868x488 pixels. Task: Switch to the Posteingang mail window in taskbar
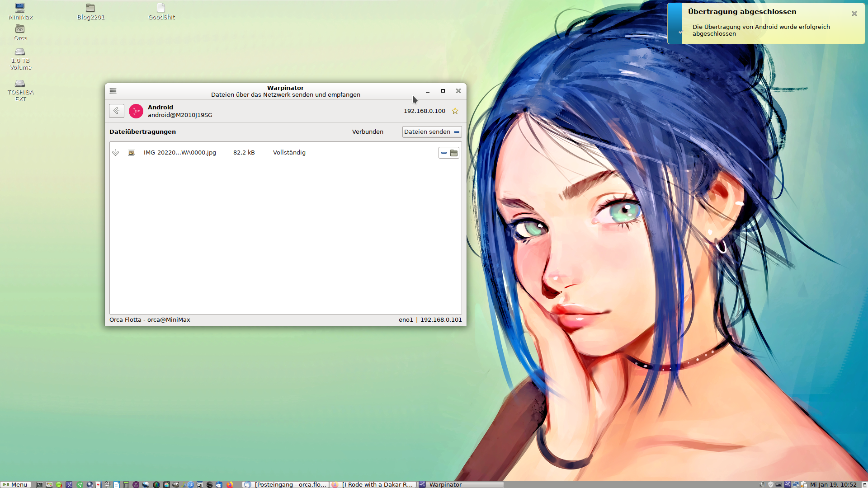coord(285,484)
